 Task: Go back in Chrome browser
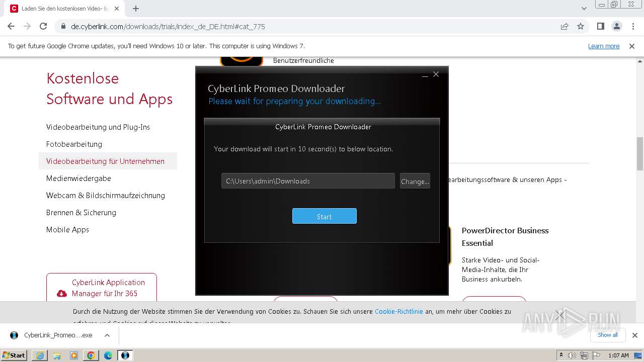tap(11, 26)
